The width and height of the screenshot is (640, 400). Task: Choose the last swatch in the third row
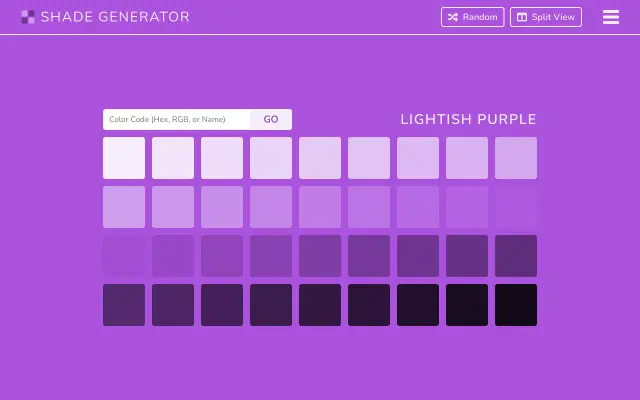tap(516, 256)
